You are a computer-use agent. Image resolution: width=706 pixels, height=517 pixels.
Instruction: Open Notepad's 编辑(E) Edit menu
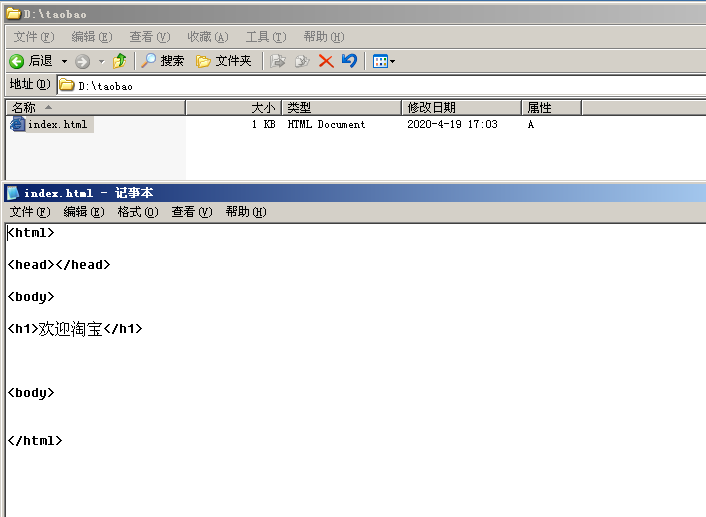[84, 211]
